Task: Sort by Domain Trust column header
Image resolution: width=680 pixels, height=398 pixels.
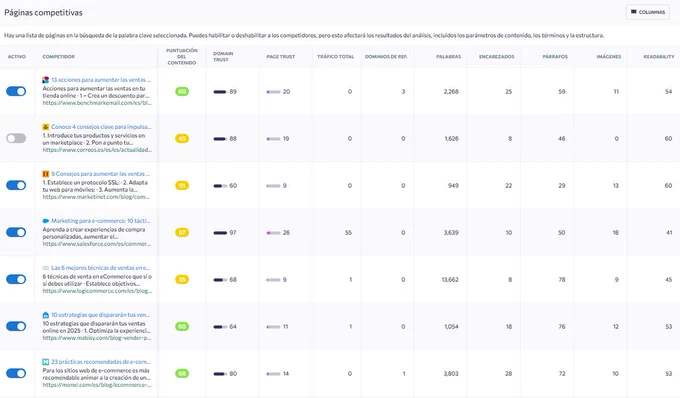Action: 223,57
